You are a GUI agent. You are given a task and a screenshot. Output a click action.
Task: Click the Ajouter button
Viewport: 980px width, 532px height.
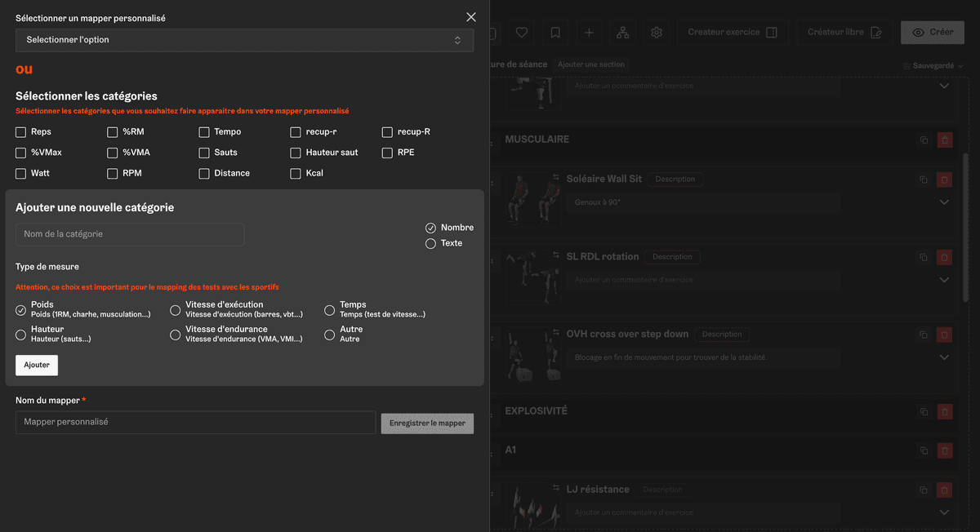pos(37,366)
